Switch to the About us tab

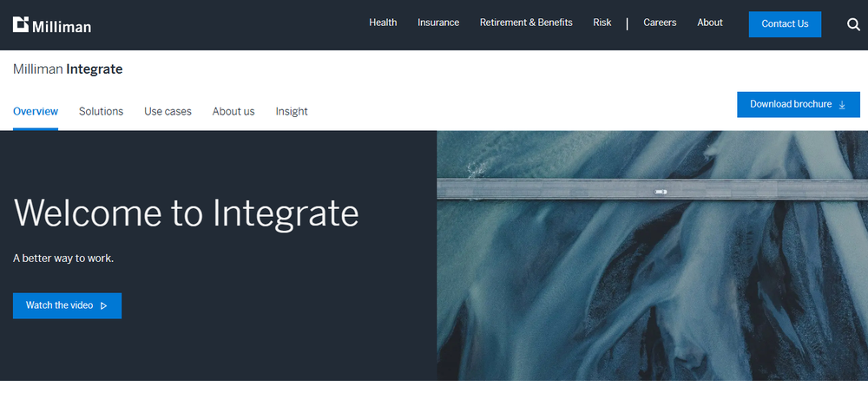click(233, 112)
